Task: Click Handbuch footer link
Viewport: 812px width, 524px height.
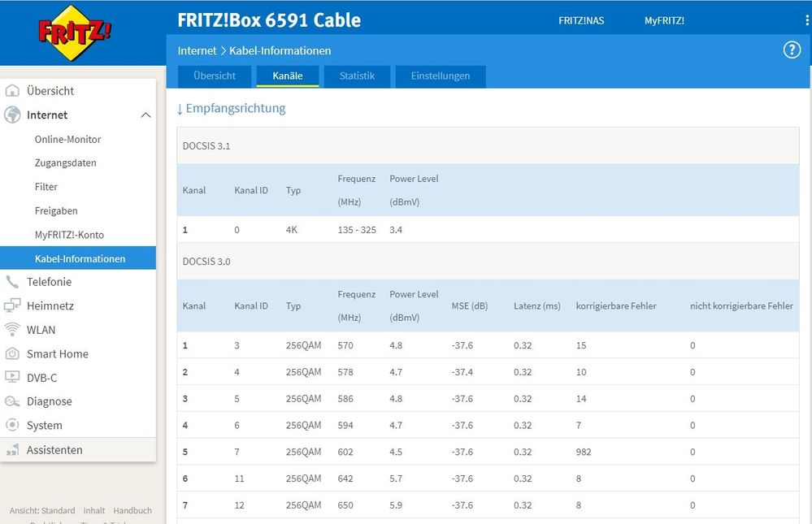Action: 132,510
